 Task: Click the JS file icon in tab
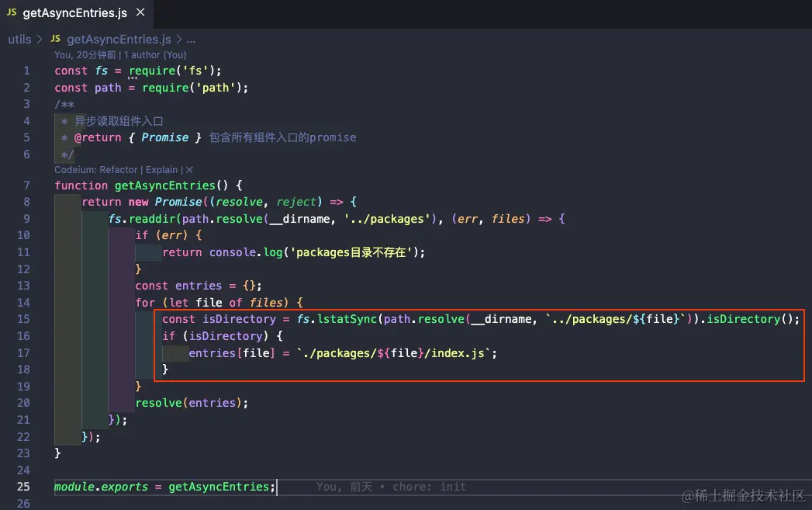[x=12, y=12]
